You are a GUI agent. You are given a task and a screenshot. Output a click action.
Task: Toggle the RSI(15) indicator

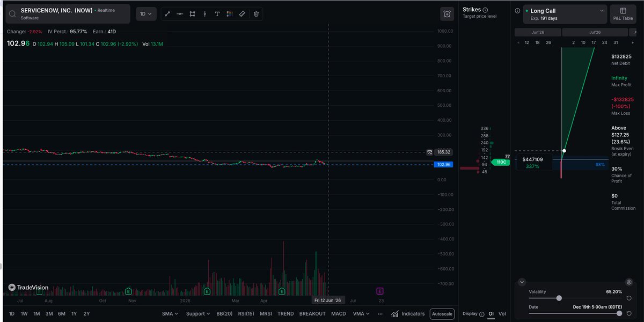(x=246, y=313)
